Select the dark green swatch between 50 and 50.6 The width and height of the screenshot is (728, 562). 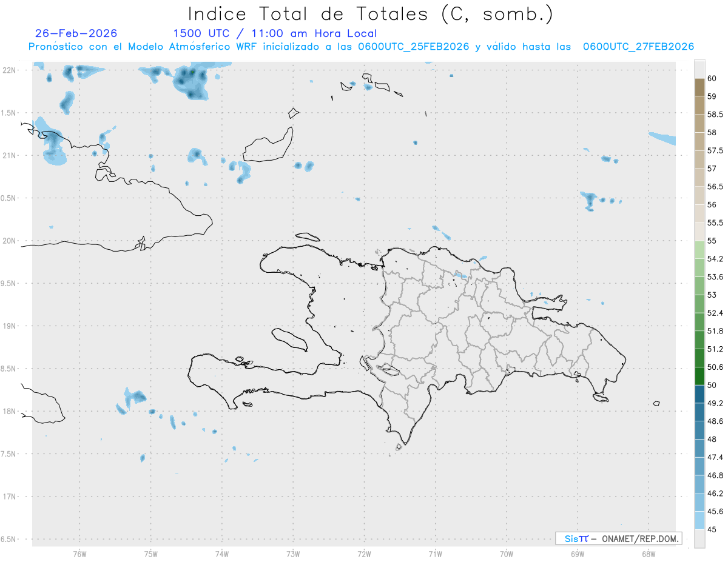coord(699,376)
